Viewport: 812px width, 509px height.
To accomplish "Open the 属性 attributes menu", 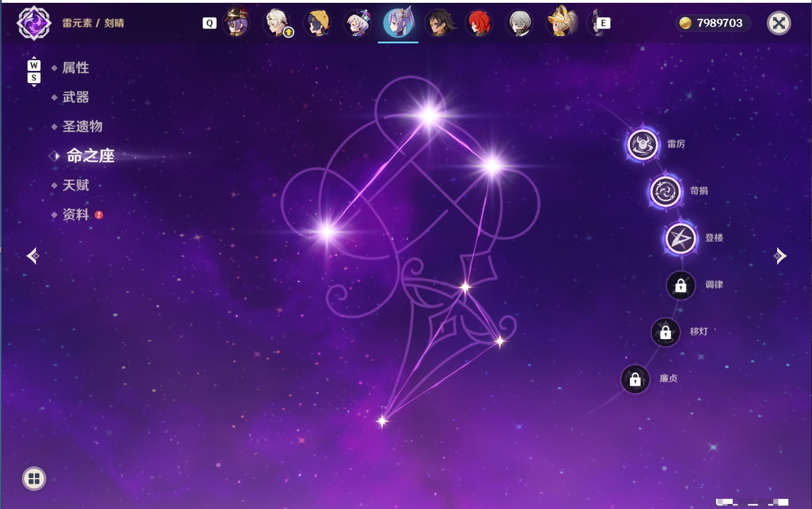I will pyautogui.click(x=75, y=68).
